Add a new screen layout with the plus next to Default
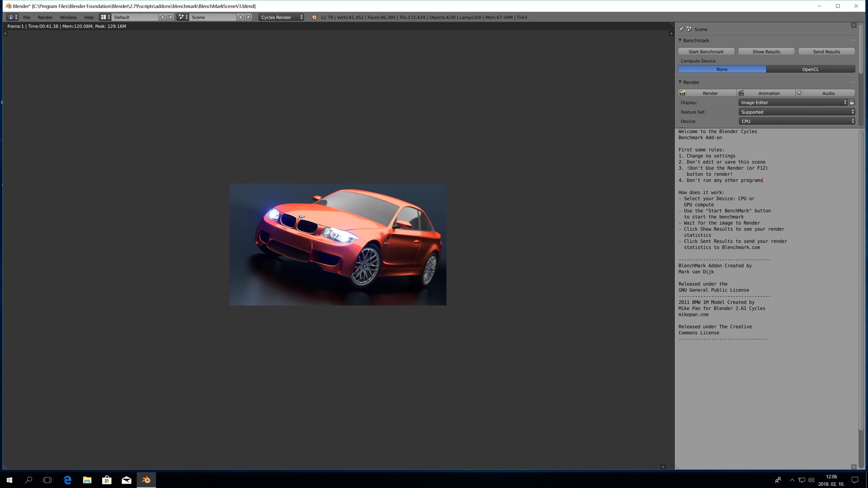 [x=163, y=17]
